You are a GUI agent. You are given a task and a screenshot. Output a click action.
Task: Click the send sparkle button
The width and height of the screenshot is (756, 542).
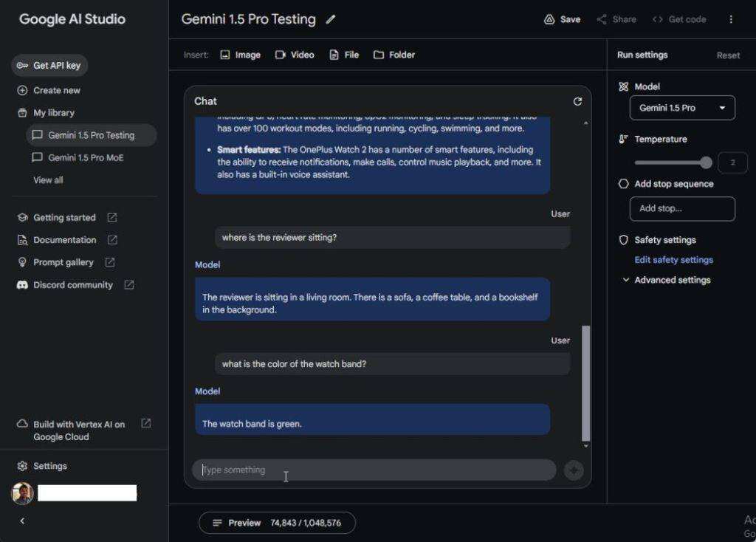click(574, 470)
